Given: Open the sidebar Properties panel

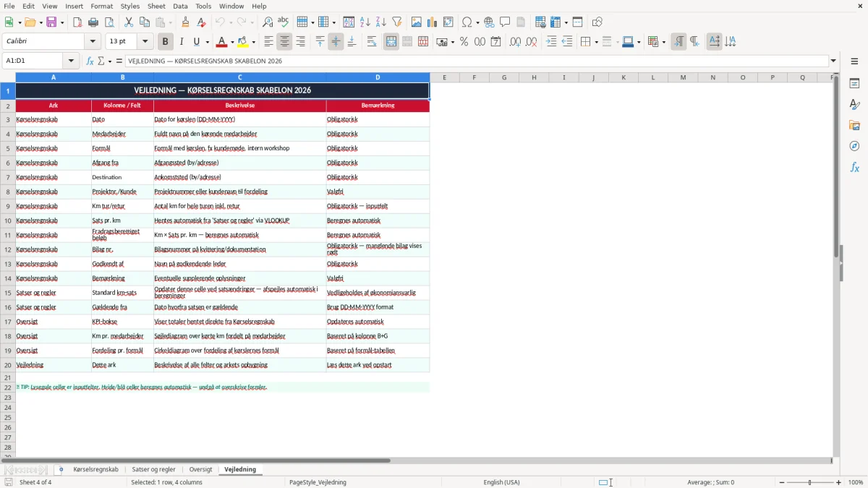Looking at the screenshot, I should tap(855, 84).
